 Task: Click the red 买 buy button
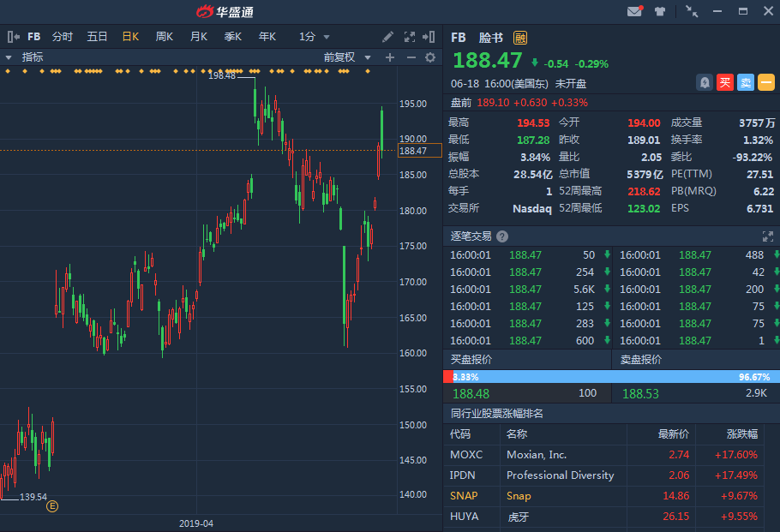[x=725, y=83]
